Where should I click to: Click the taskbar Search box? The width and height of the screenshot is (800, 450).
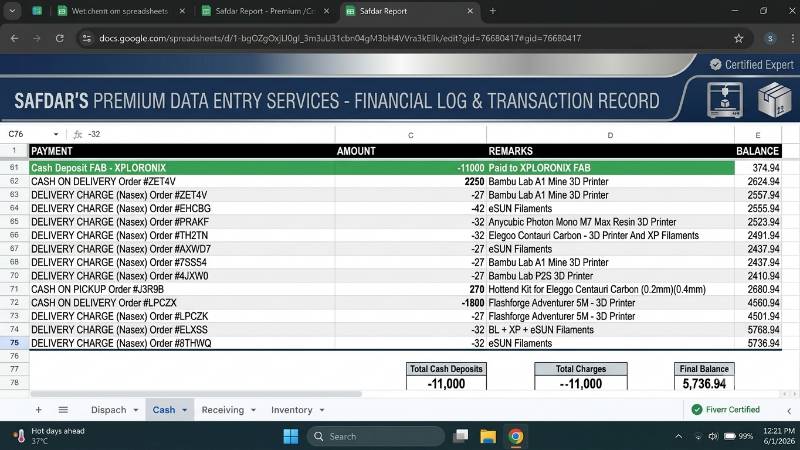[x=376, y=436]
